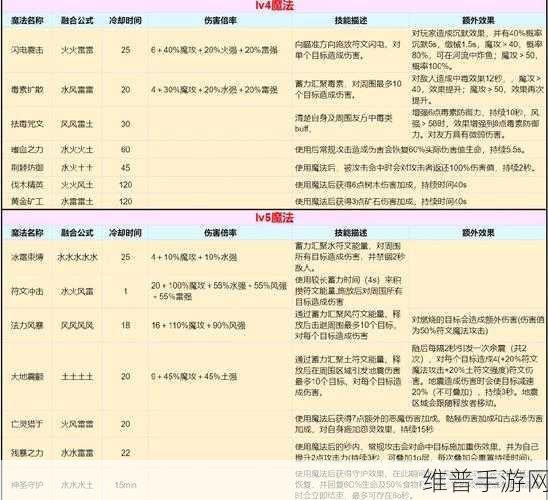Click damage "6 + 40%魔攻 + 20%火强 + 20%雷强"

(214, 50)
